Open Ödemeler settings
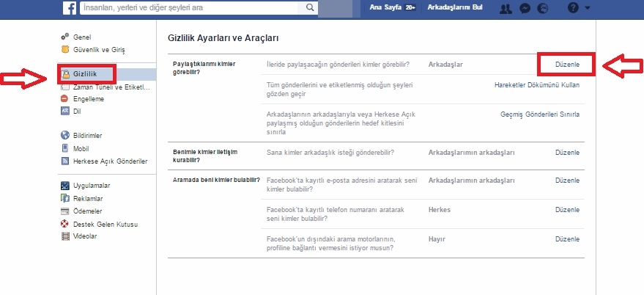The width and height of the screenshot is (644, 295). tap(87, 211)
